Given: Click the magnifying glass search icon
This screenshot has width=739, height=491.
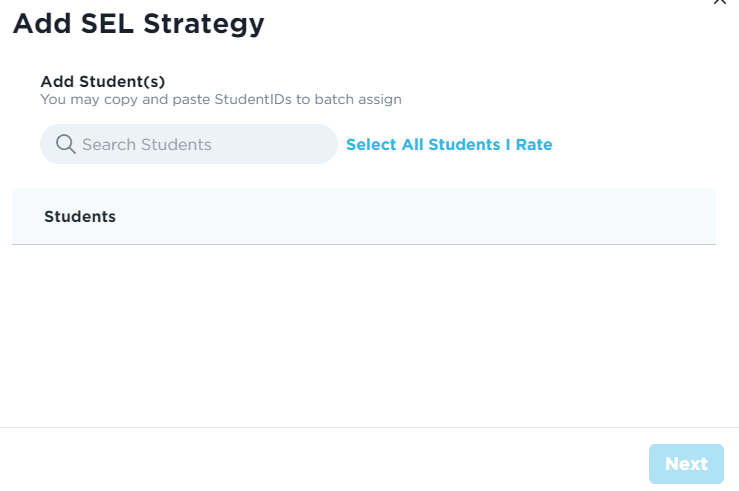Looking at the screenshot, I should pos(66,145).
